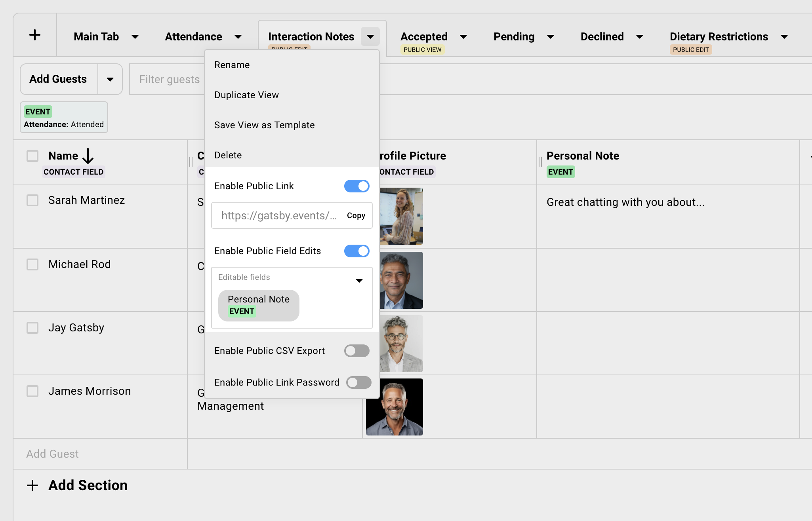Expand the Editable fields dropdown
812x521 pixels.
(359, 280)
